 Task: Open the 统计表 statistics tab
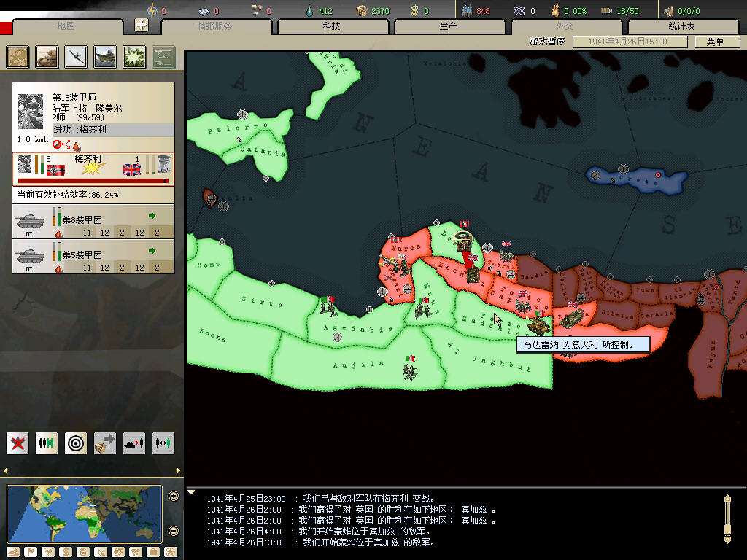pos(682,26)
